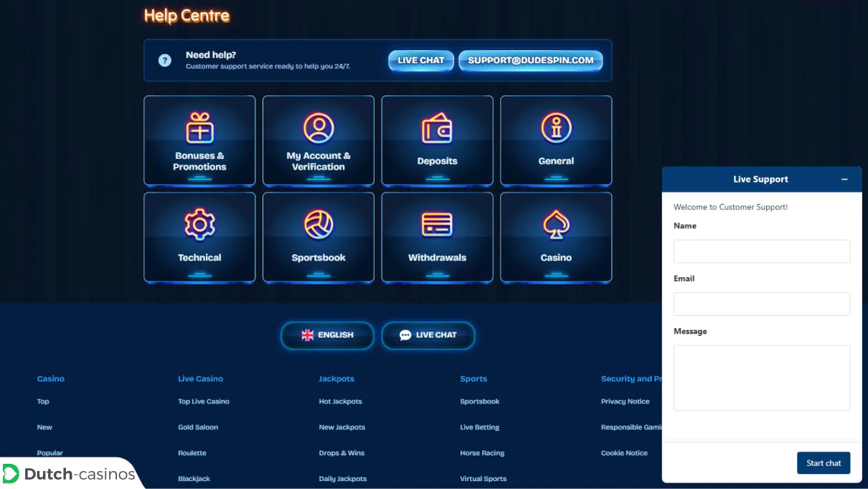Click the Bonuses & Promotions gift icon
The width and height of the screenshot is (868, 489).
tap(199, 129)
